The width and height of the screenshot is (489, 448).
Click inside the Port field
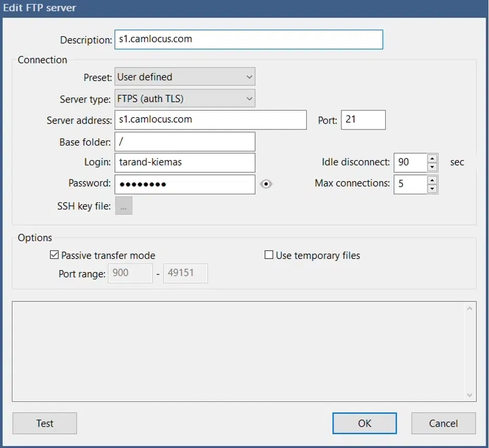tap(363, 120)
